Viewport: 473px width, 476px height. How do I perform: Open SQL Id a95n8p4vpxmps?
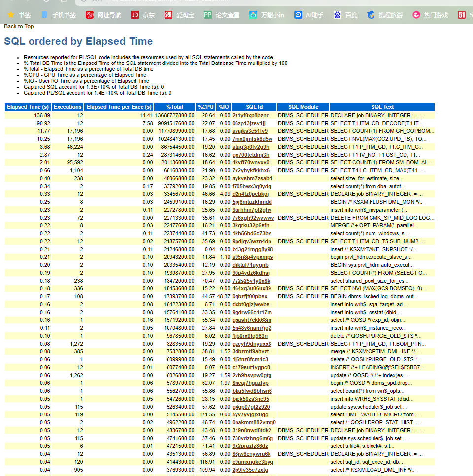(252, 257)
